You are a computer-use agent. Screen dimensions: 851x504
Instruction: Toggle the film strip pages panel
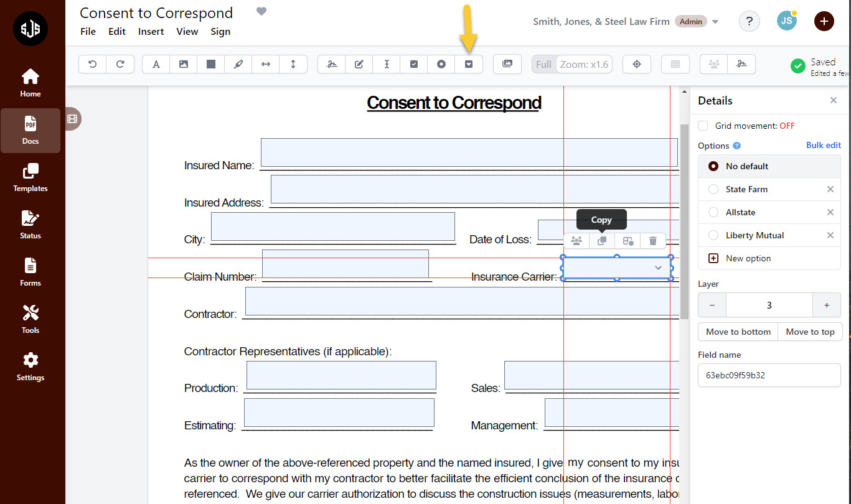[x=73, y=118]
